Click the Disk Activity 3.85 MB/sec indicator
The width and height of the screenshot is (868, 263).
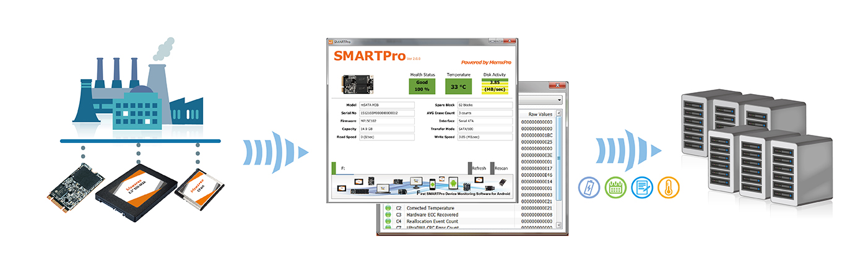pyautogui.click(x=495, y=86)
